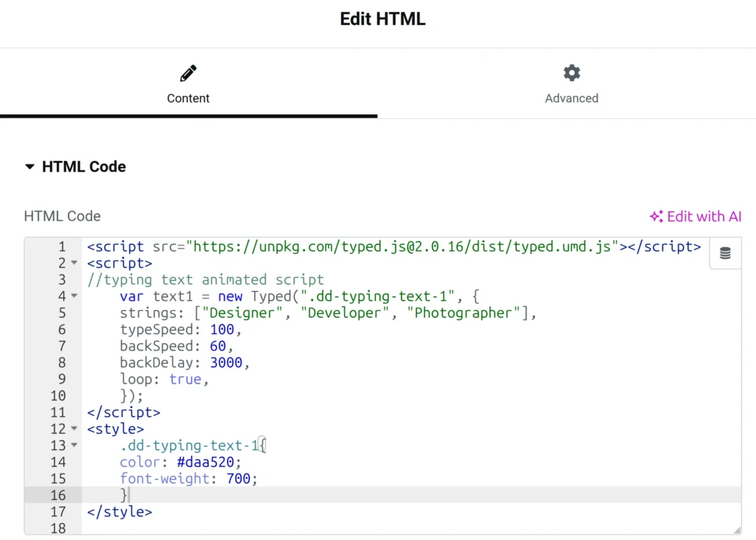Click the ".dd-typing-text-1" string on line 4

click(x=377, y=297)
